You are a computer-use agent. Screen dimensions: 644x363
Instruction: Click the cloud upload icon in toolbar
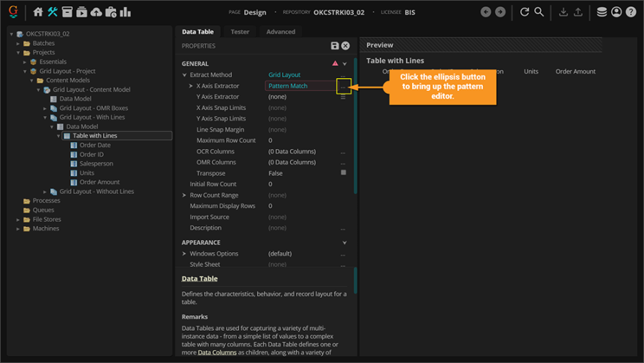point(96,12)
